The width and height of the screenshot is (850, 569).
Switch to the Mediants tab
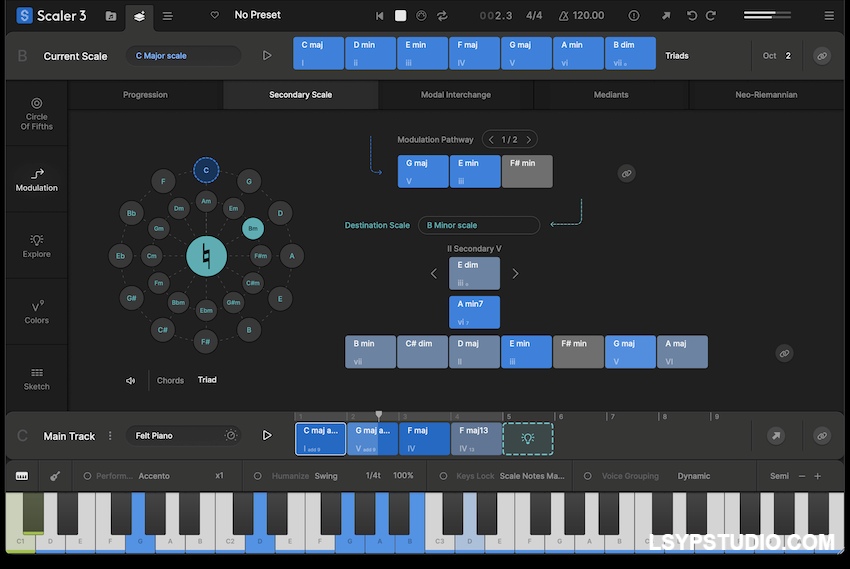click(x=611, y=95)
